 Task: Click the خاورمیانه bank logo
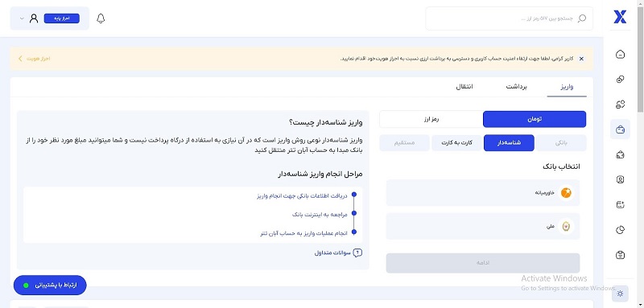(x=566, y=192)
